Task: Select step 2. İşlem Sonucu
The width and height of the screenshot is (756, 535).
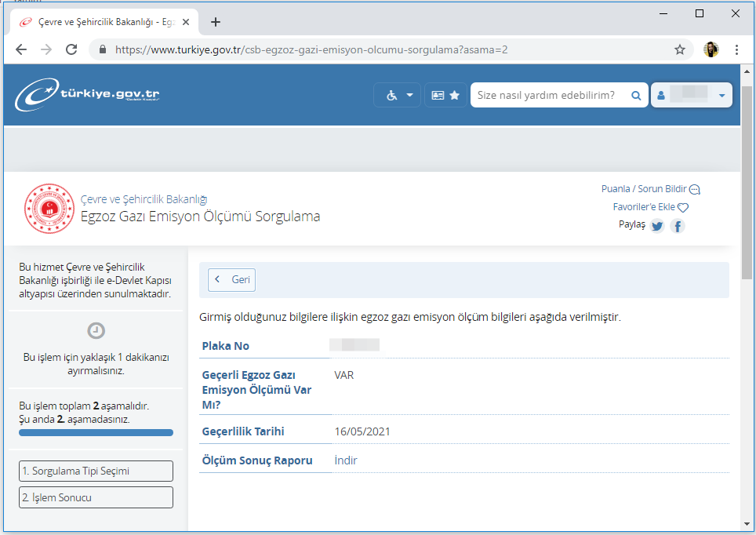Action: (96, 497)
